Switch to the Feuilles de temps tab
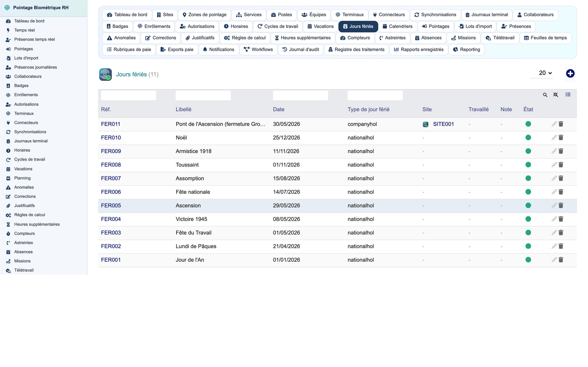Screen dimensions: 588x367 (x=545, y=38)
